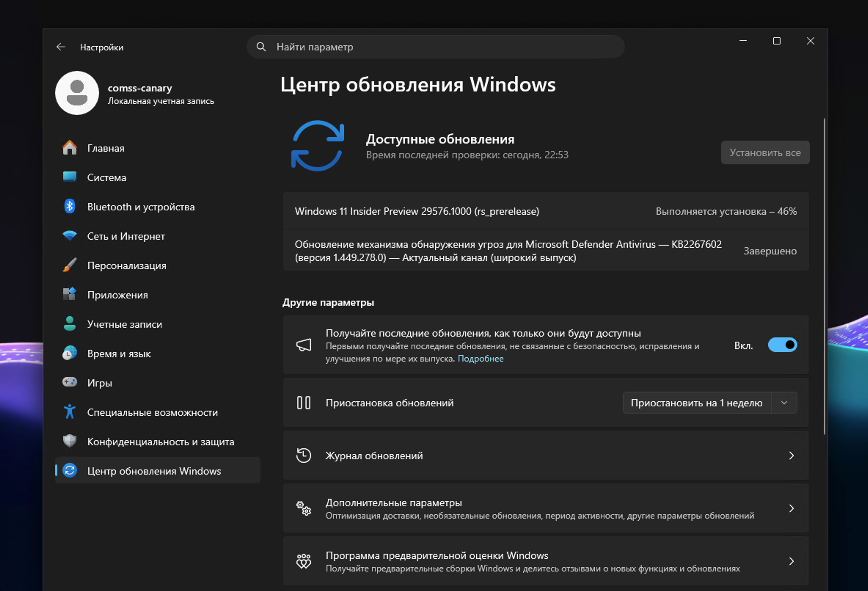This screenshot has width=868, height=591.
Task: Open Специальные возможности section
Action: pyautogui.click(x=158, y=412)
